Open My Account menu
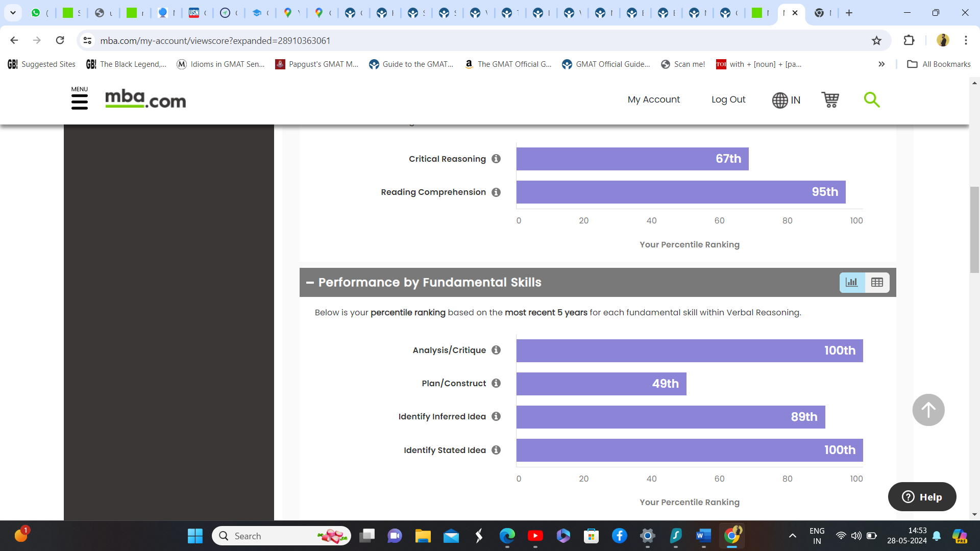 coord(653,99)
